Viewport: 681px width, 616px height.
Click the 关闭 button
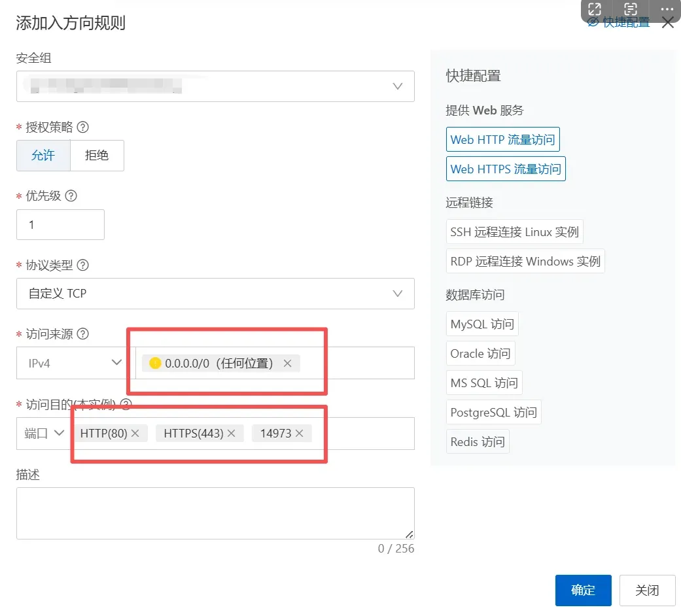(x=647, y=590)
